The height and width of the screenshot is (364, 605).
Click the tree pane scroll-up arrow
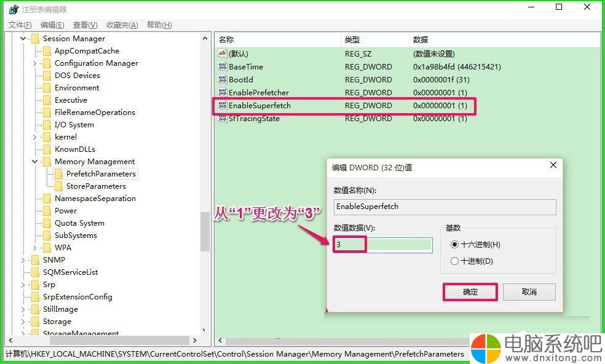pos(205,39)
